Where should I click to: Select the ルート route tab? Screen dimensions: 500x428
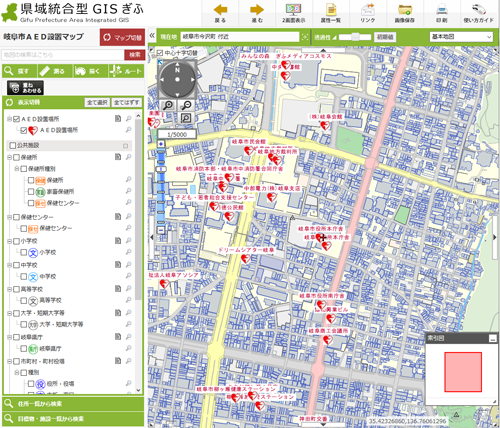pos(126,71)
